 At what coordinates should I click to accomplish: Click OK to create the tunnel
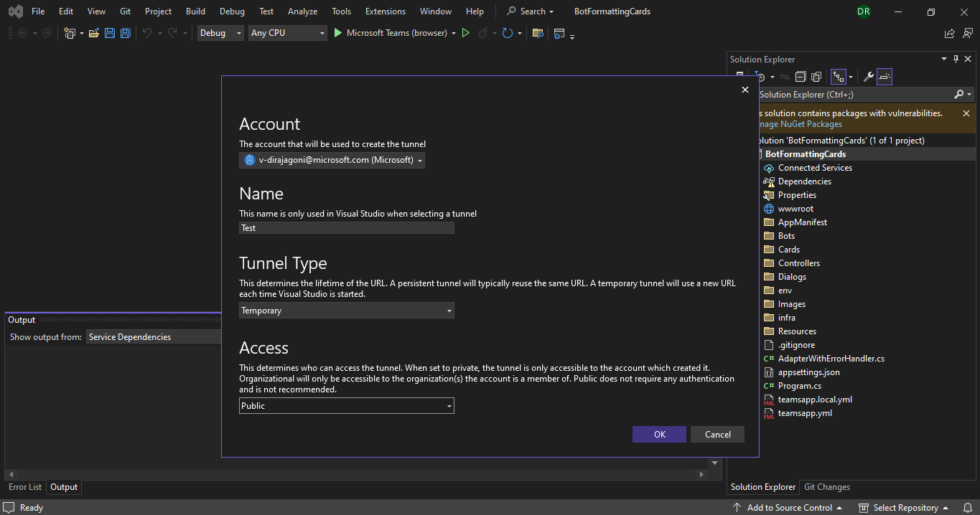pyautogui.click(x=660, y=435)
